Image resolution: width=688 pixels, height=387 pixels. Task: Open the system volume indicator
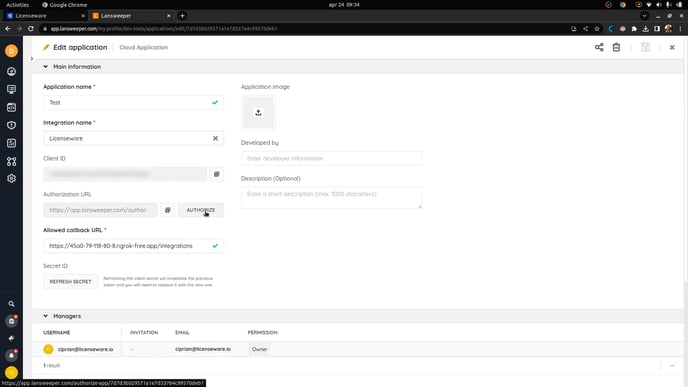click(x=659, y=5)
